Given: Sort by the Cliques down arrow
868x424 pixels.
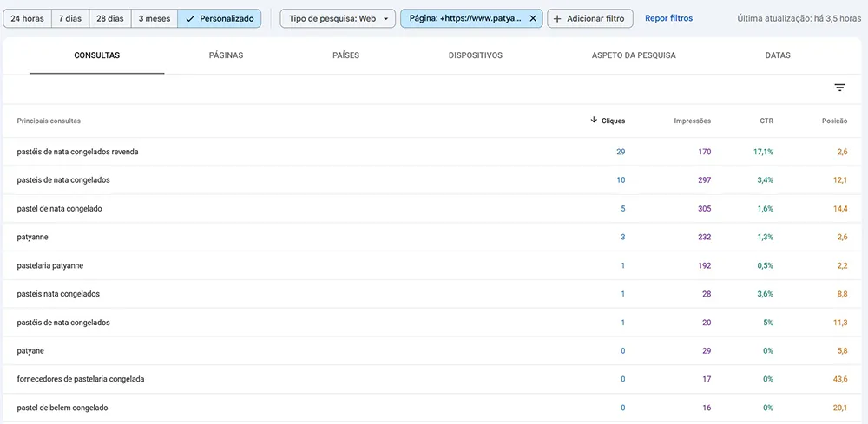Looking at the screenshot, I should [594, 120].
